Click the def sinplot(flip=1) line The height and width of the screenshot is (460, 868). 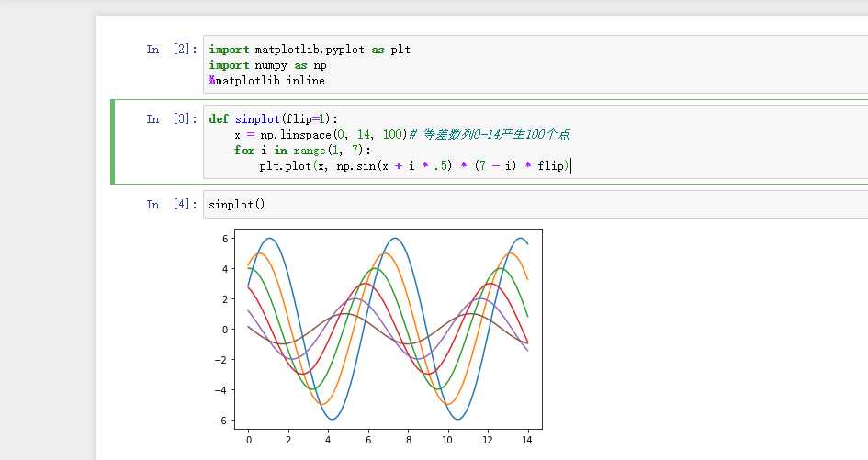(x=273, y=119)
